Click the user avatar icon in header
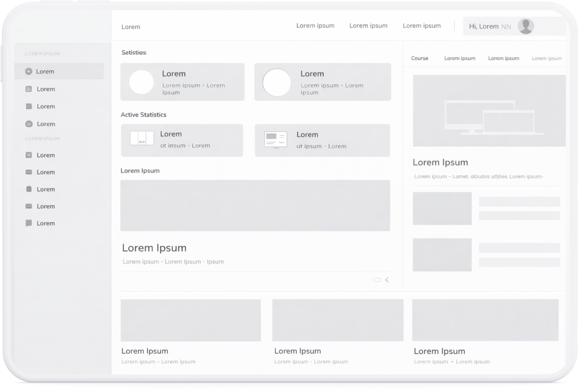Image resolution: width=579 pixels, height=392 pixels. click(x=526, y=26)
